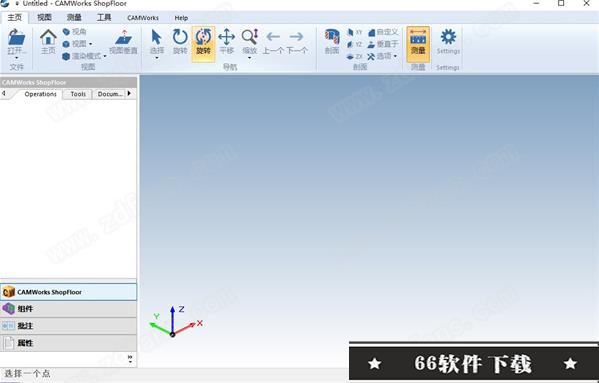Choose the YZ section plane
This screenshot has height=383, width=599.
coord(355,44)
